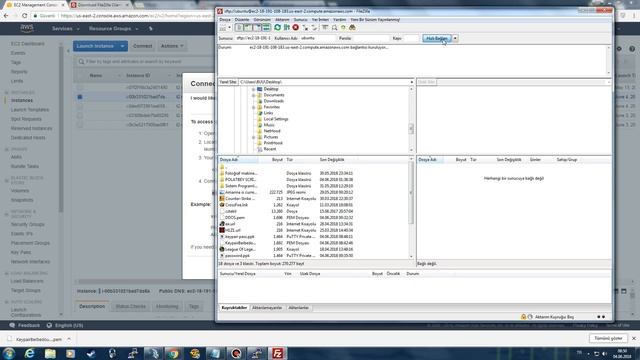This screenshot has width=640, height=360.
Task: Expand the Favorites folder tree node
Action: click(x=253, y=107)
